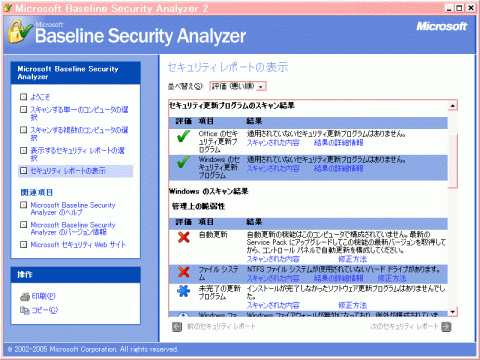Click スキャンされた内容 in Office updates row

click(x=273, y=143)
